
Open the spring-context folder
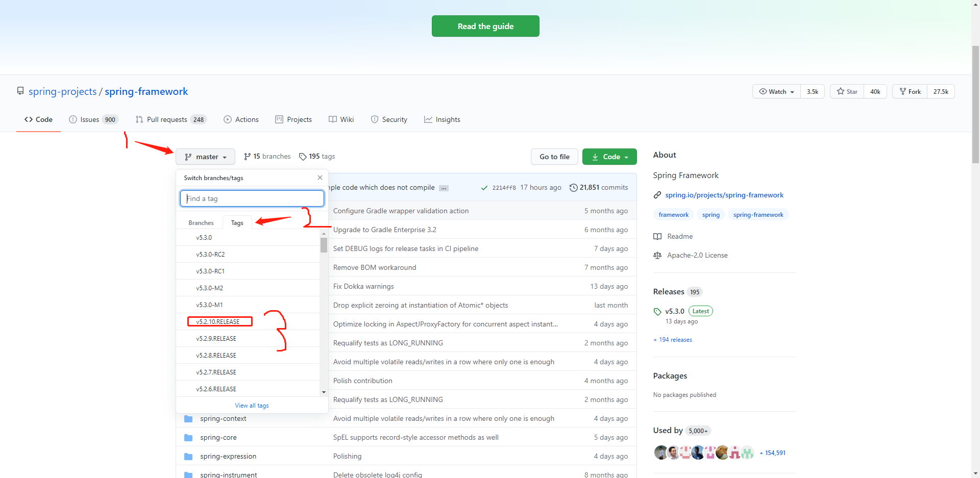(223, 418)
